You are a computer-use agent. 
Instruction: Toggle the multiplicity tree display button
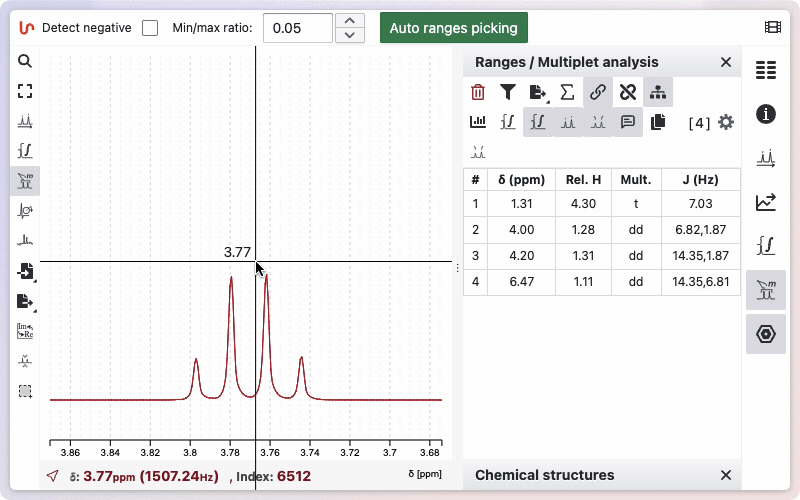(657, 92)
